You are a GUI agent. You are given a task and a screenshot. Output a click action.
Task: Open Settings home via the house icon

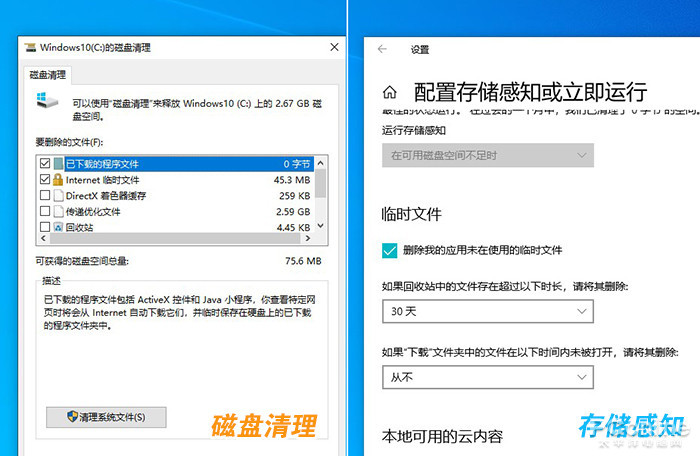[x=390, y=92]
